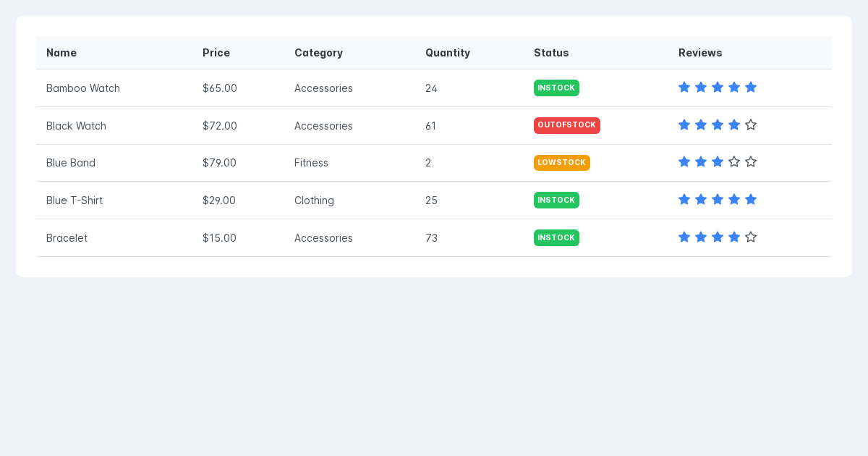This screenshot has width=868, height=456.
Task: Click first star in Blue Band row
Action: 684,162
